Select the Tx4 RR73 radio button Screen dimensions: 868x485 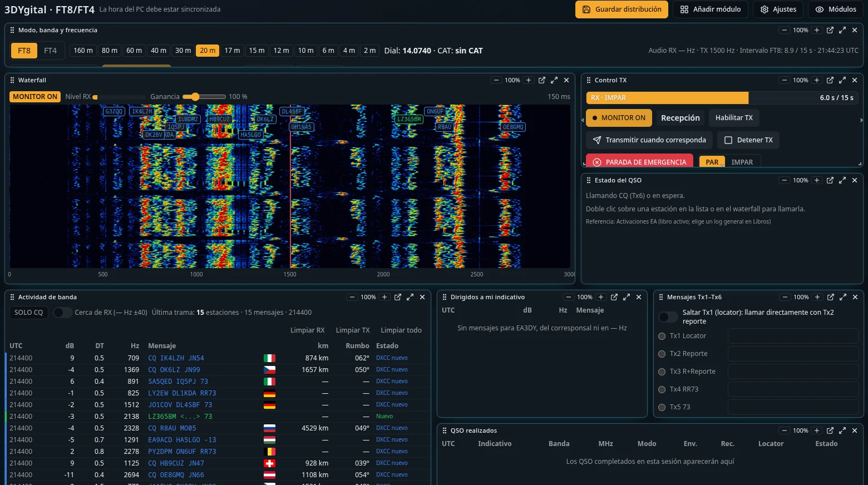662,389
